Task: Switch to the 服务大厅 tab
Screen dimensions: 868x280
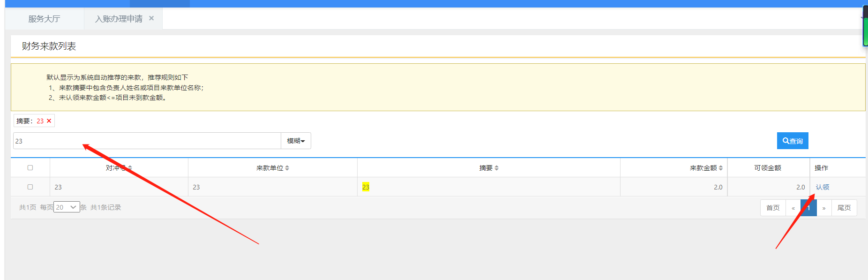Action: click(x=44, y=19)
